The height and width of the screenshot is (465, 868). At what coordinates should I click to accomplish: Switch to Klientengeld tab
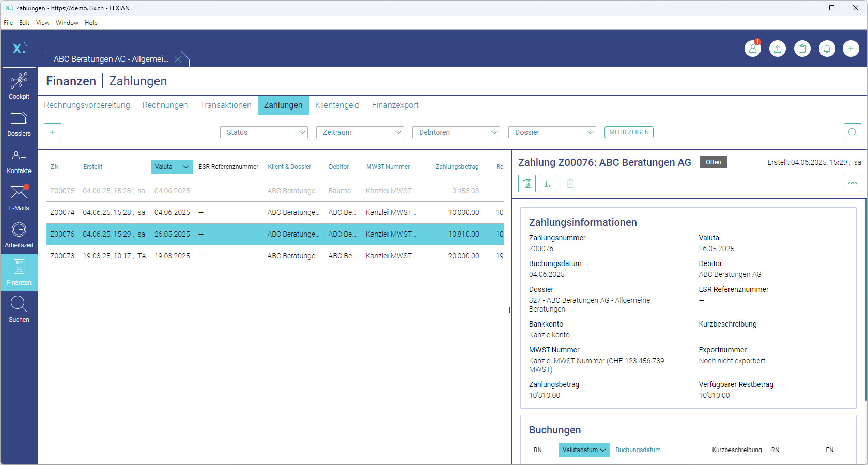click(337, 105)
